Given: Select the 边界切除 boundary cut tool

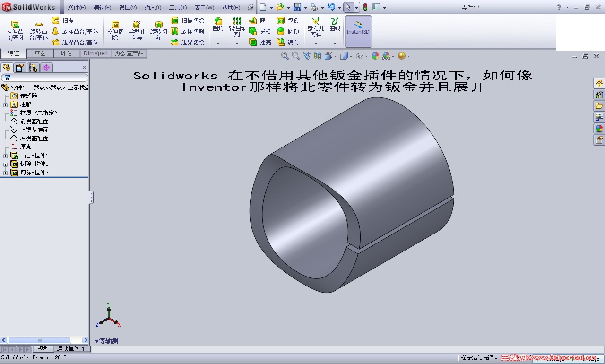Looking at the screenshot, I should [x=187, y=42].
